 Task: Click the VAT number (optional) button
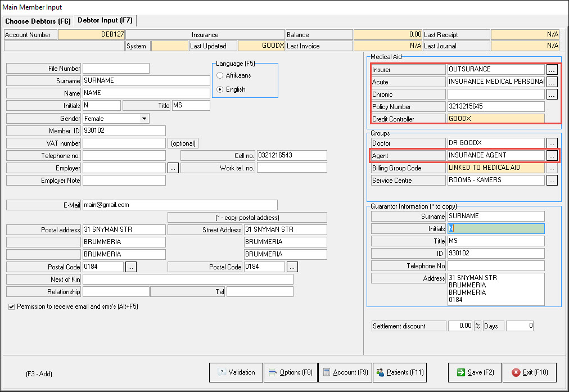click(183, 143)
